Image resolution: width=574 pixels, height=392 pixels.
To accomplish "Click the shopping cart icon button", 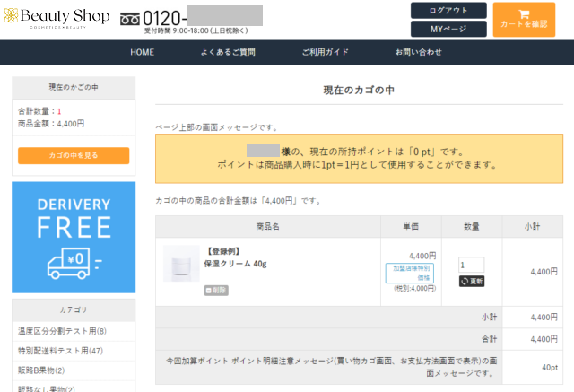I will pyautogui.click(x=524, y=19).
